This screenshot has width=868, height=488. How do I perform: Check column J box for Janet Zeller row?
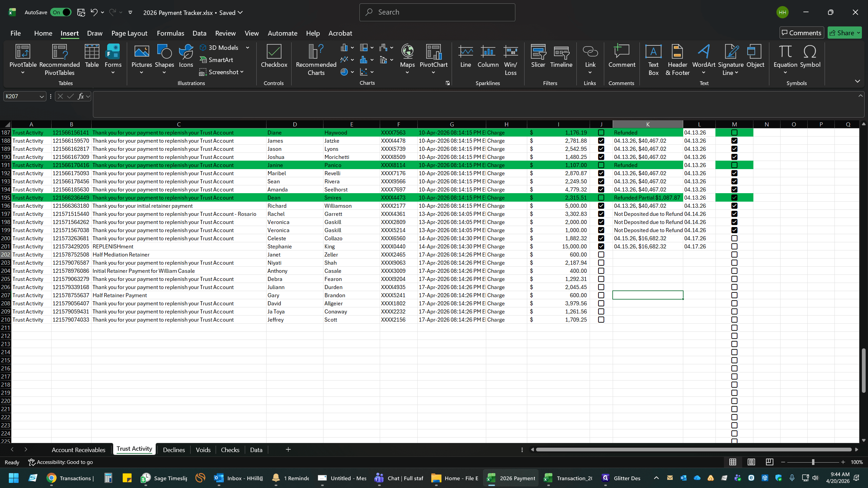click(601, 255)
